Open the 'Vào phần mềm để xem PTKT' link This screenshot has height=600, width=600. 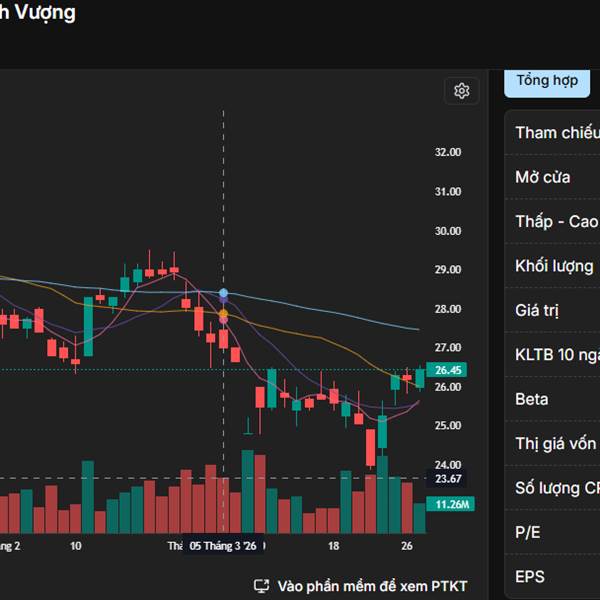tap(372, 586)
